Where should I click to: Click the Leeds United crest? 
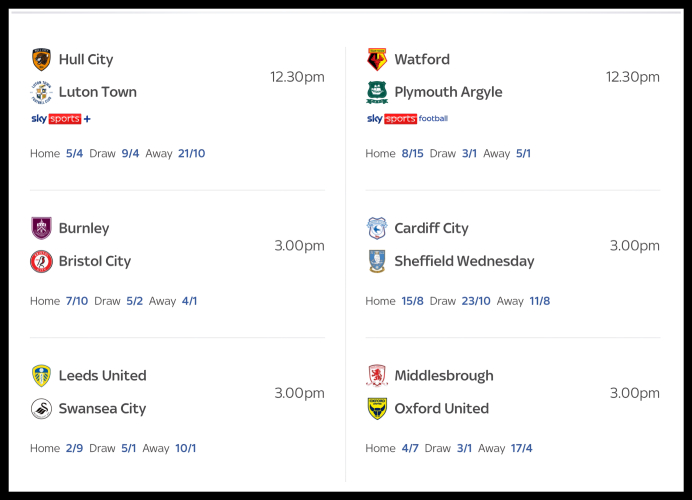[41, 376]
